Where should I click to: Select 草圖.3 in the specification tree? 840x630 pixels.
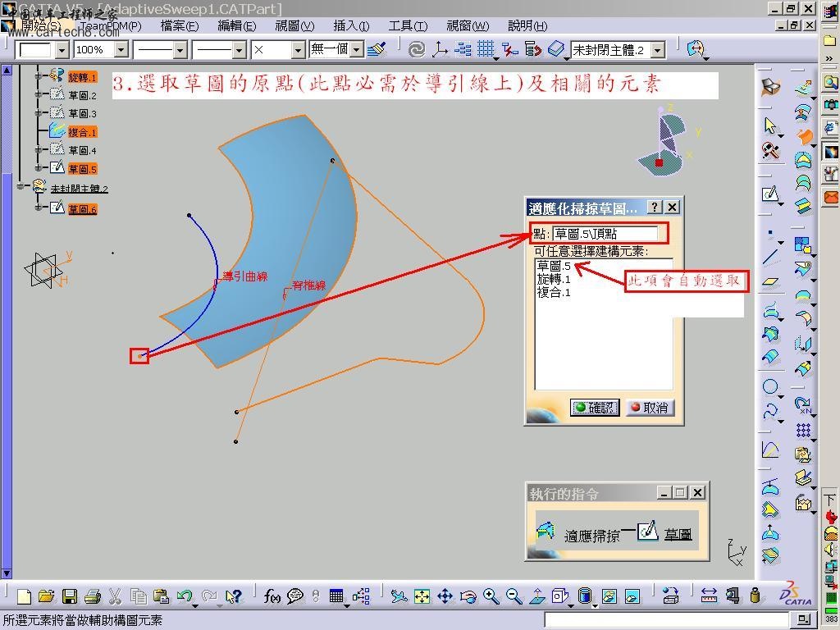83,113
